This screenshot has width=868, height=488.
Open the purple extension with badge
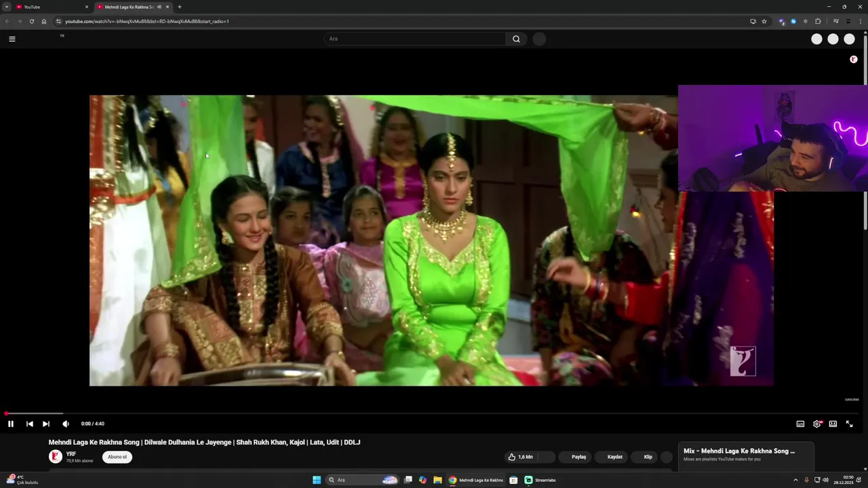coord(782,21)
